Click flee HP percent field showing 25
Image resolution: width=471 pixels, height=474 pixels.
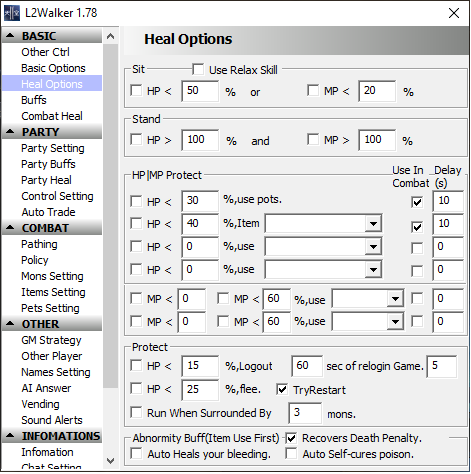tap(200, 389)
